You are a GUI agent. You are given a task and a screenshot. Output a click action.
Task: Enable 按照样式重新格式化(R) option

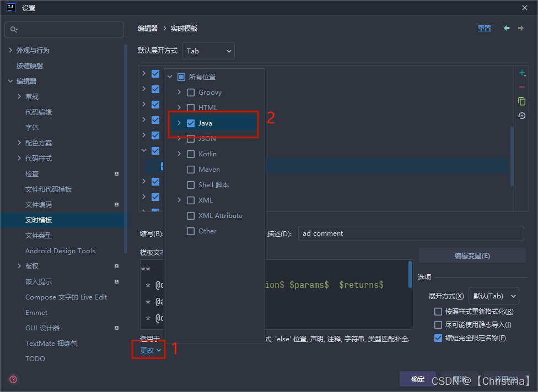click(x=437, y=311)
